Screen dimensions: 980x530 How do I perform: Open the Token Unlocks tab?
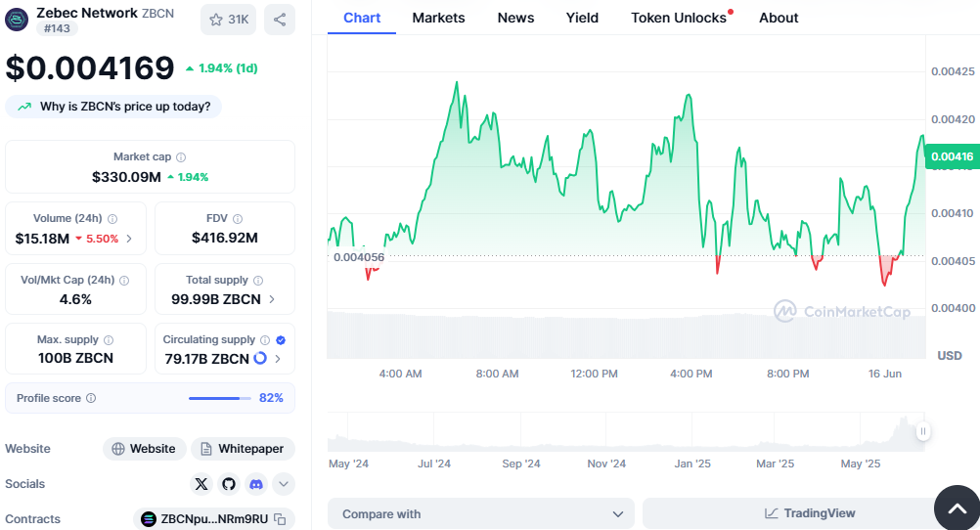[x=679, y=18]
